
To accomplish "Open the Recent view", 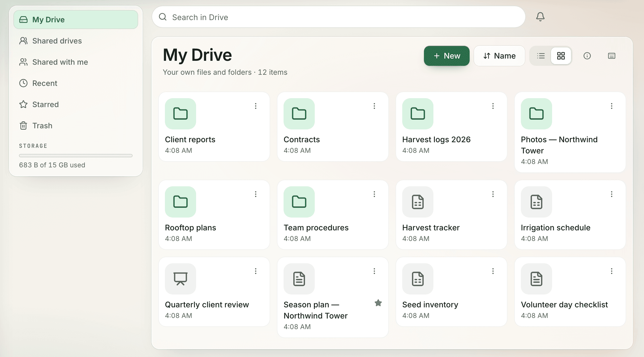I will (76, 83).
